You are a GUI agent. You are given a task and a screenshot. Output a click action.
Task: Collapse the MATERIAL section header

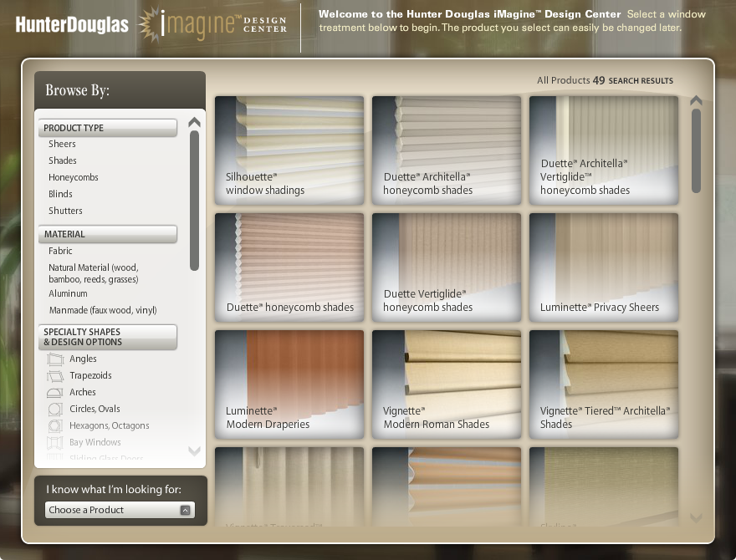tap(108, 234)
